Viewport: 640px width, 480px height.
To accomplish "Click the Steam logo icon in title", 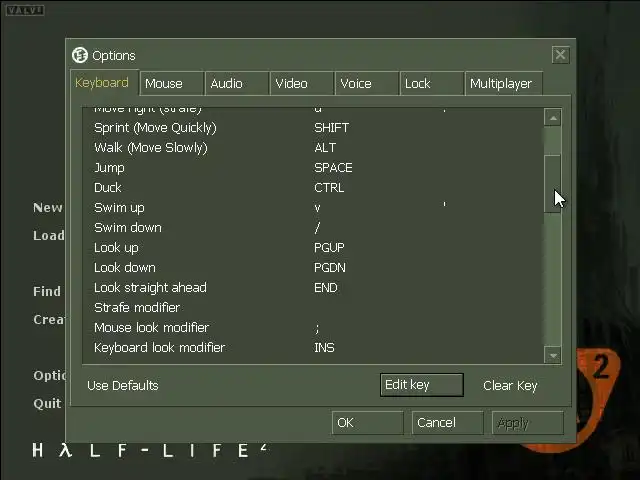I will click(x=80, y=55).
